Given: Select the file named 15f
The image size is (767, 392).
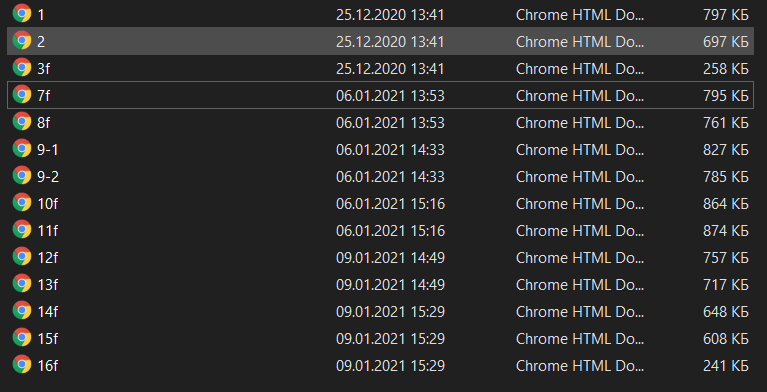Looking at the screenshot, I should [x=47, y=338].
